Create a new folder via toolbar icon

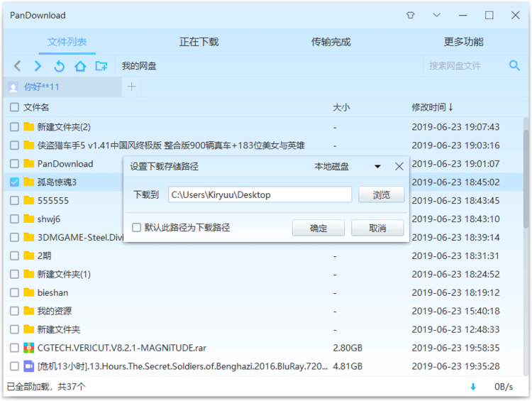click(101, 66)
